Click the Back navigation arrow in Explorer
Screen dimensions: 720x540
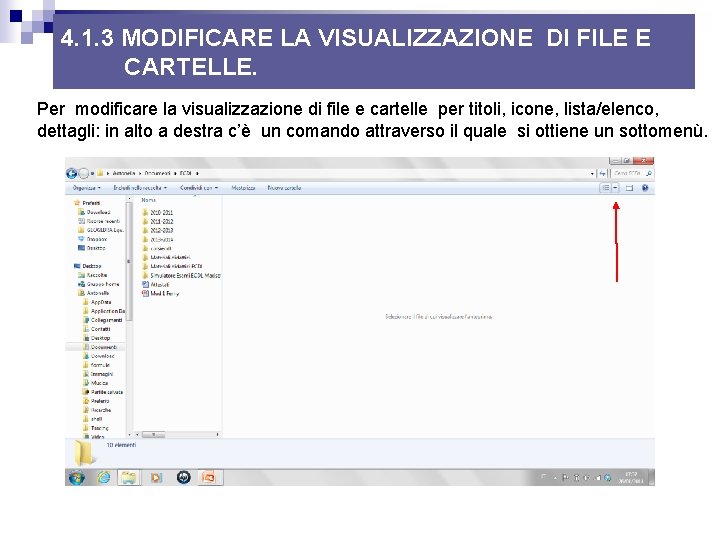tap(71, 174)
